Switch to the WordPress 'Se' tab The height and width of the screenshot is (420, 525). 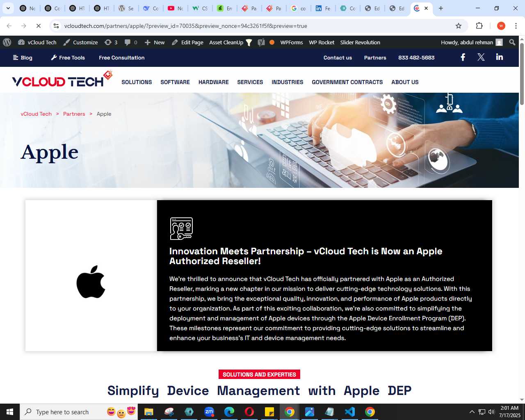(126, 8)
